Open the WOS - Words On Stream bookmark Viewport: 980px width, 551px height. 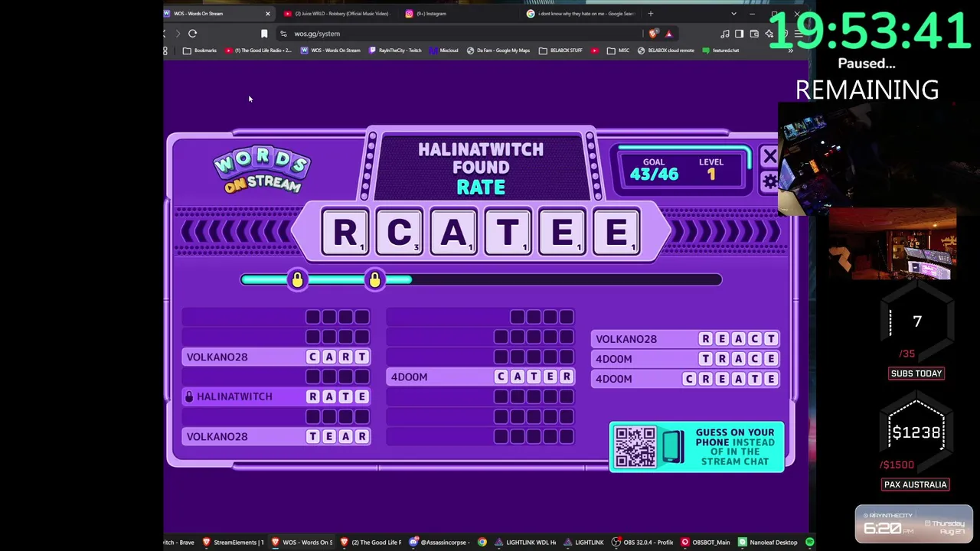330,51
